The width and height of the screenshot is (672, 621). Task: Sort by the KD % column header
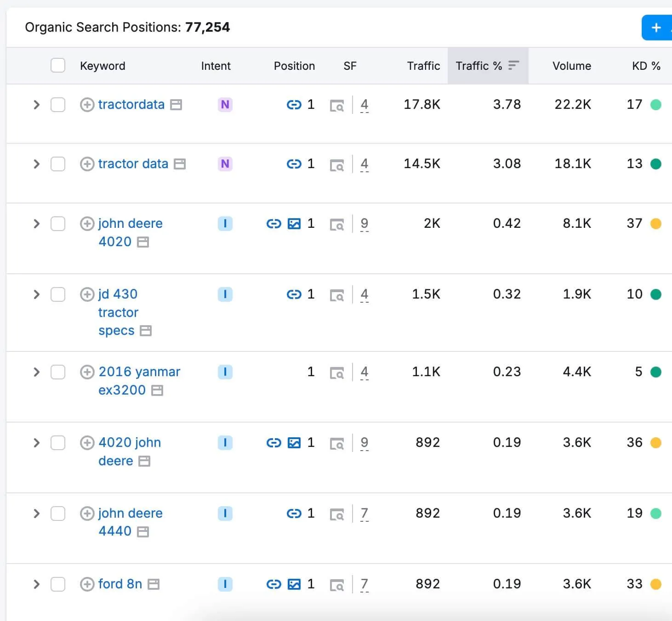point(646,66)
